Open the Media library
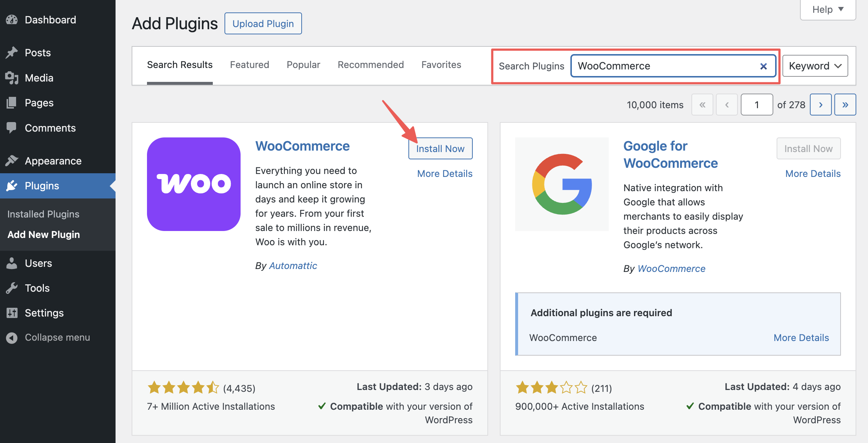The height and width of the screenshot is (443, 868). click(x=39, y=77)
